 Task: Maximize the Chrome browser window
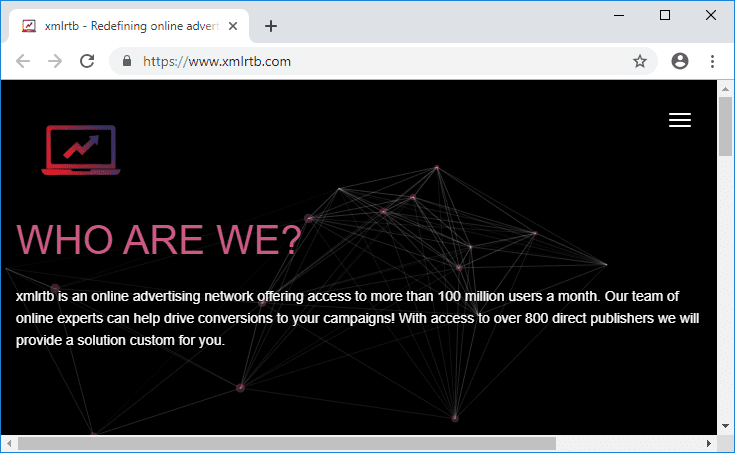click(665, 15)
